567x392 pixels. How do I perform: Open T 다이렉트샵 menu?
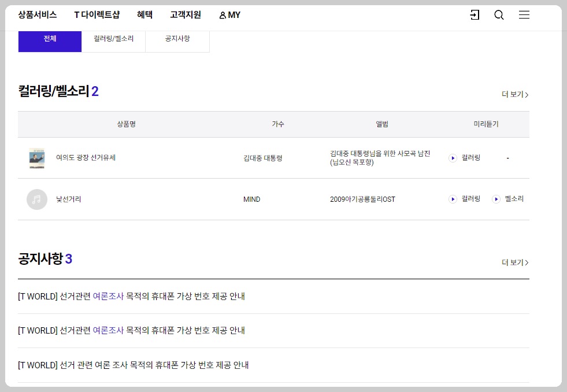97,15
